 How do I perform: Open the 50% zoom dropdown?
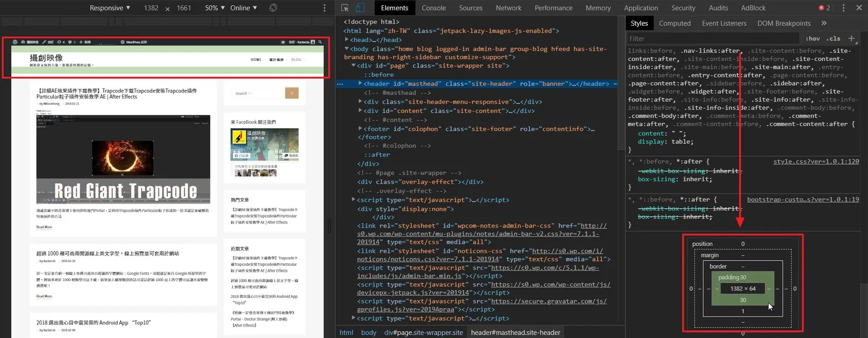(x=215, y=8)
